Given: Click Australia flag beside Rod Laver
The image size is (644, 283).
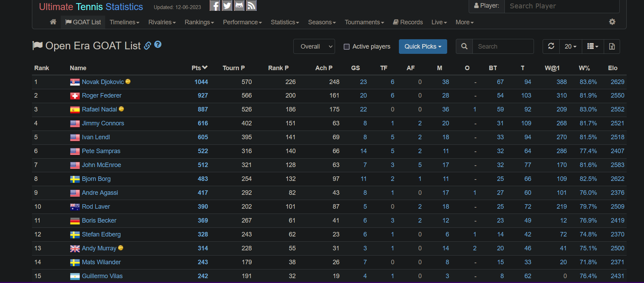Looking at the screenshot, I should [x=75, y=207].
